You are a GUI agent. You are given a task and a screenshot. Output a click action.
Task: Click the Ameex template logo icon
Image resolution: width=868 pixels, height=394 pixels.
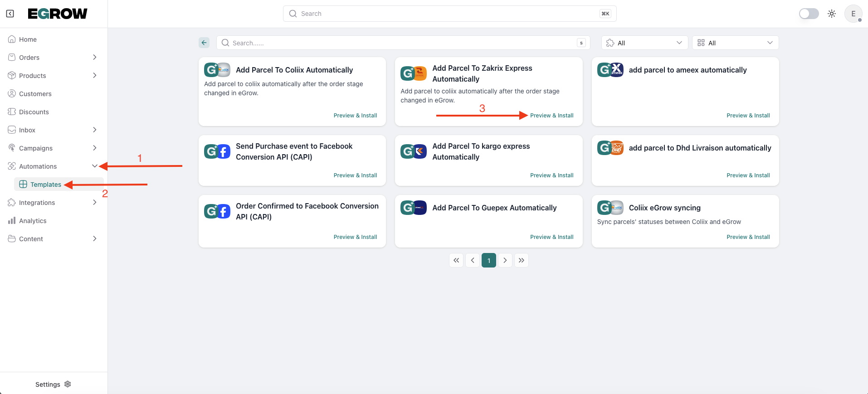pos(617,70)
